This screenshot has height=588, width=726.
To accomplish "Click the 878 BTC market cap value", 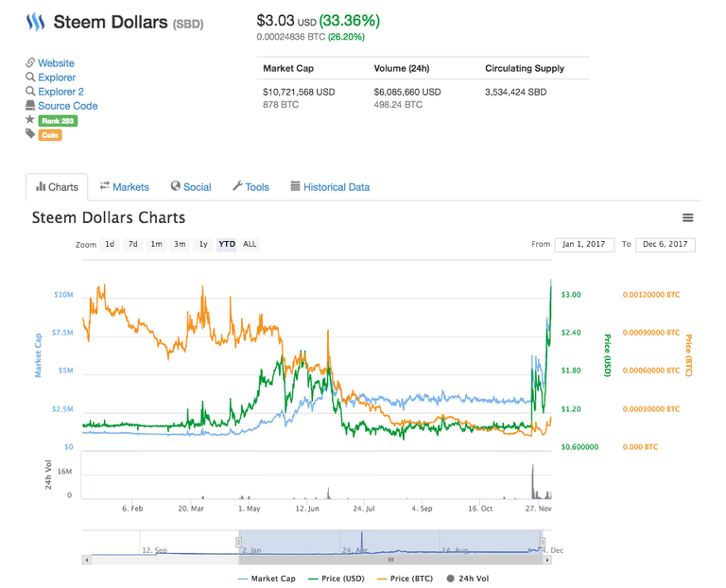I will coord(281,105).
